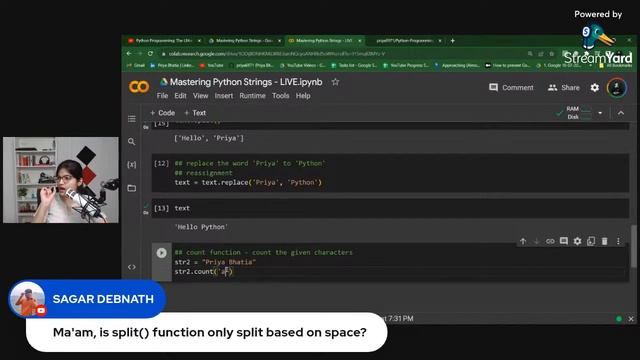Delete the current cell
The width and height of the screenshot is (640, 360).
click(x=604, y=241)
